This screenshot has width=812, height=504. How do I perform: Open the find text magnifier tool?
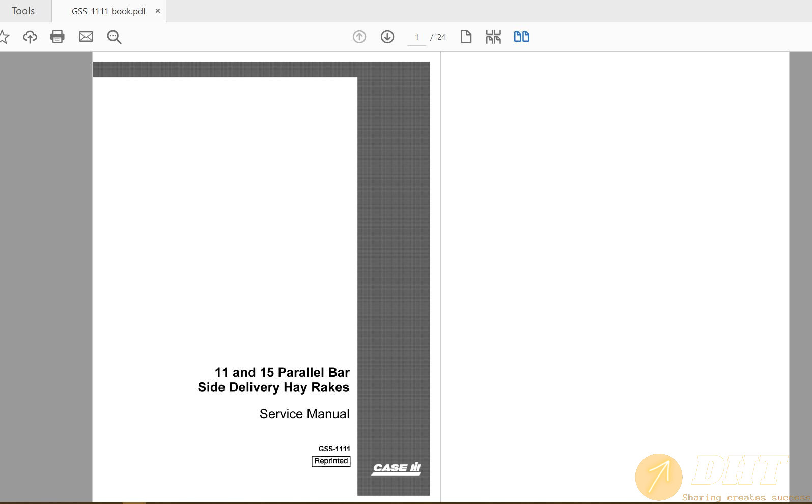pyautogui.click(x=114, y=37)
